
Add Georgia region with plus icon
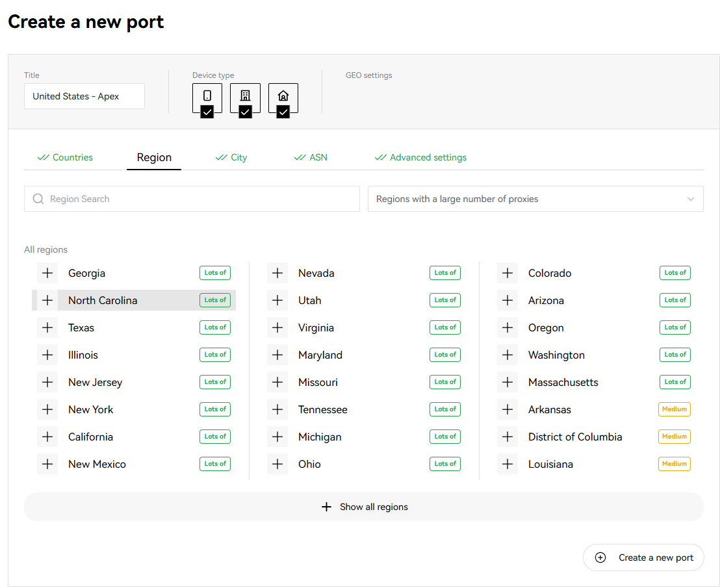pos(47,273)
